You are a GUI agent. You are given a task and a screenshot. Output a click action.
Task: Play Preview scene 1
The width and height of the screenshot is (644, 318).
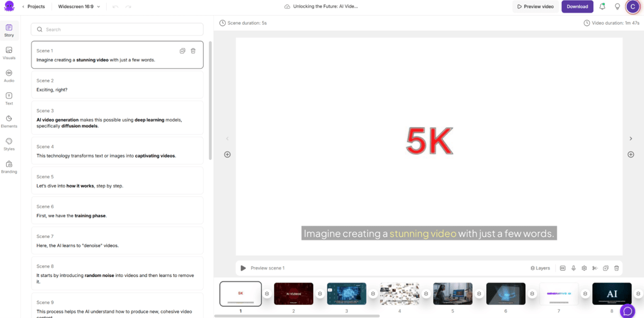pyautogui.click(x=243, y=268)
